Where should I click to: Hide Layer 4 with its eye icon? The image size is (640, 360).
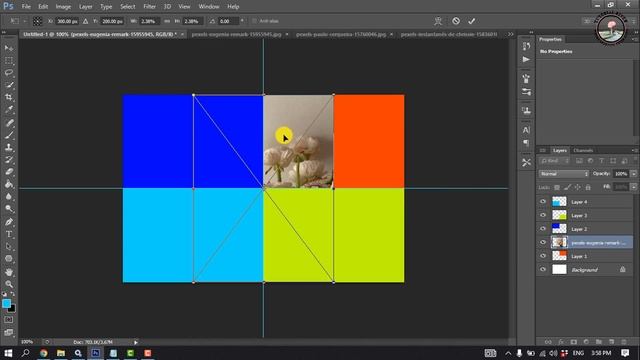[543, 202]
